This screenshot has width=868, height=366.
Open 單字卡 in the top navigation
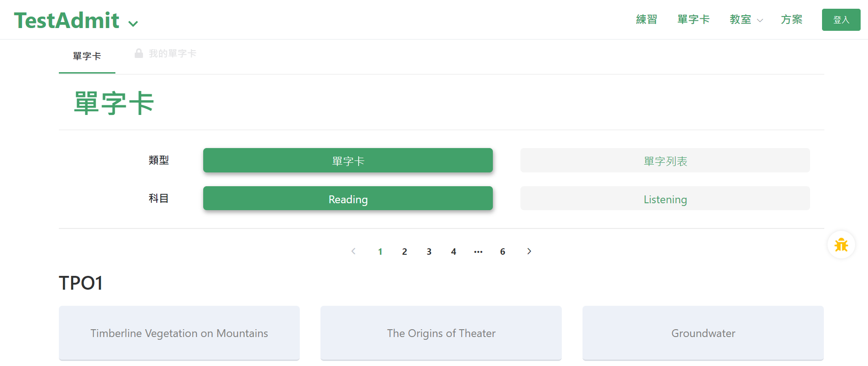693,20
